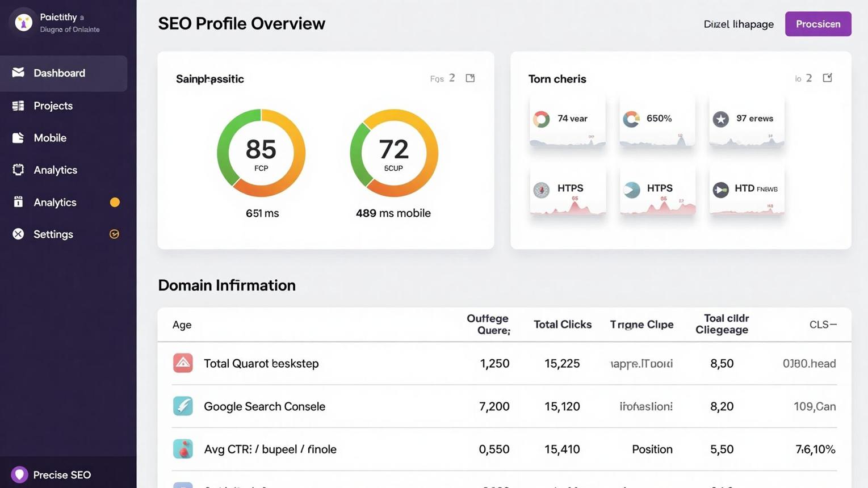The width and height of the screenshot is (868, 488).
Task: Click the '0180.head' cell
Action: click(x=810, y=363)
